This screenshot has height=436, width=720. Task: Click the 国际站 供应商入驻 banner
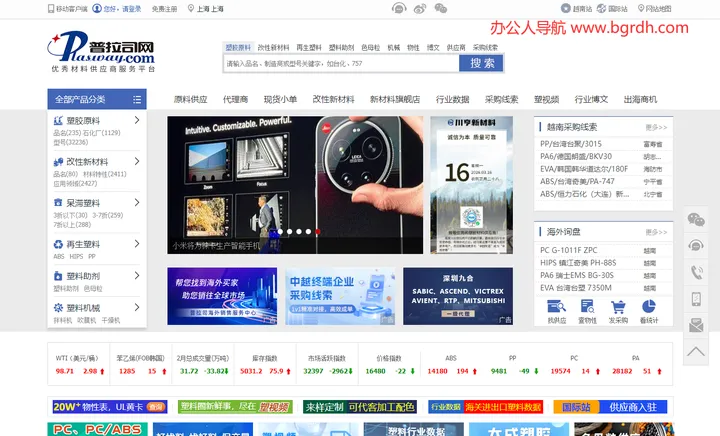coord(611,407)
